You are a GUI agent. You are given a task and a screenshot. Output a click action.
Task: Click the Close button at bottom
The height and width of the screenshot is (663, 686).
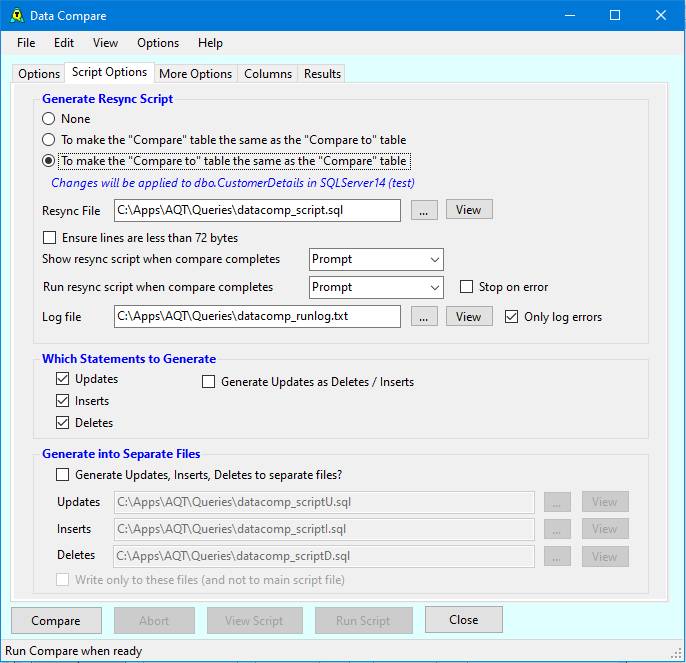point(464,620)
